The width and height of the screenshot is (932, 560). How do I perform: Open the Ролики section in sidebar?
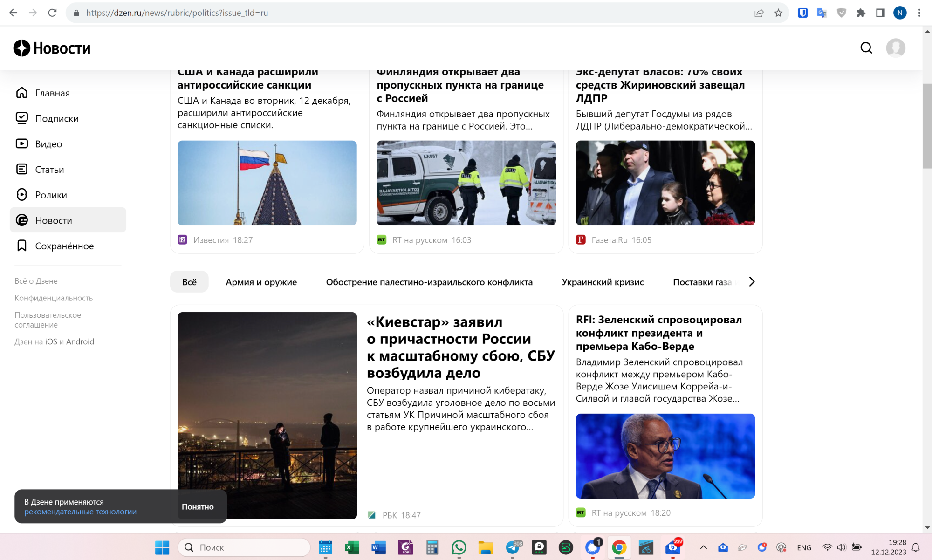(x=50, y=195)
